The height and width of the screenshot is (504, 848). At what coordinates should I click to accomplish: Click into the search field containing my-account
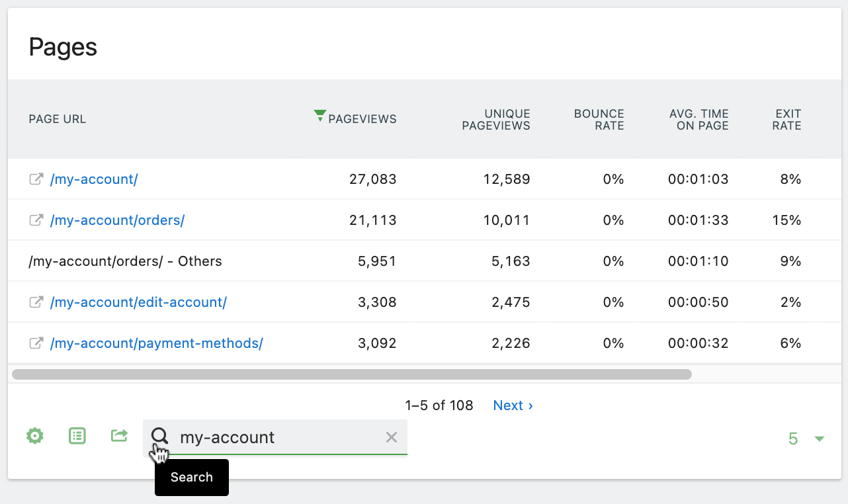click(278, 437)
